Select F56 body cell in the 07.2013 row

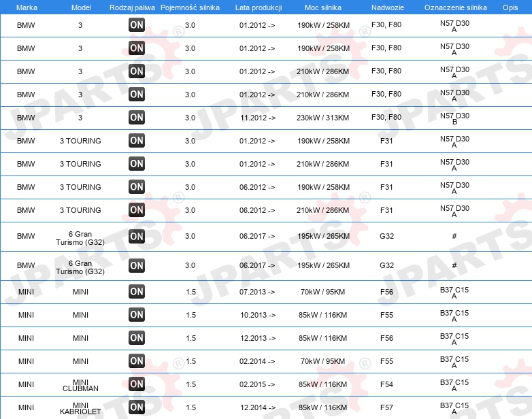(x=386, y=292)
